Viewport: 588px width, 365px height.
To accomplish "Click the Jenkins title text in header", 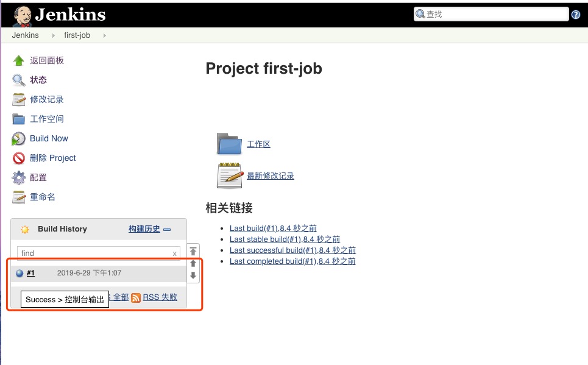I will [71, 15].
